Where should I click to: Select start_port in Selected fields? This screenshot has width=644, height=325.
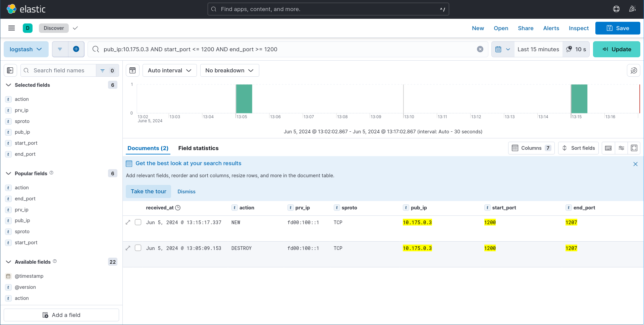click(26, 143)
